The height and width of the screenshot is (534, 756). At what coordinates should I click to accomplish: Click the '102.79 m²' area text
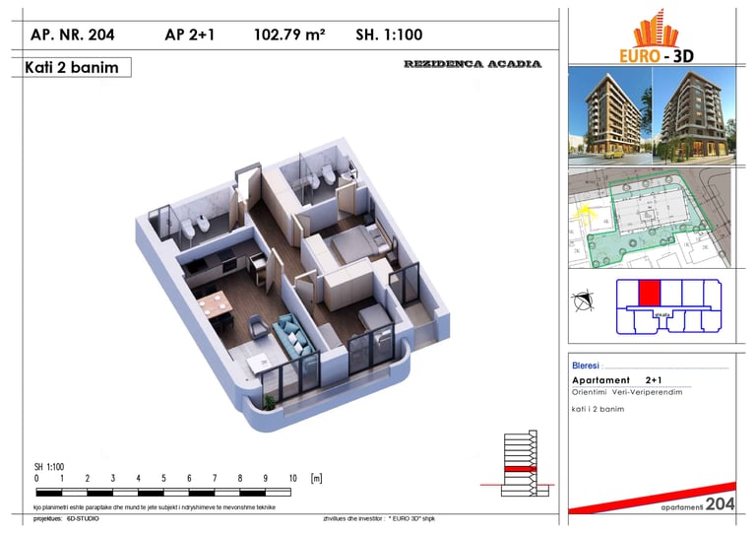pyautogui.click(x=289, y=34)
